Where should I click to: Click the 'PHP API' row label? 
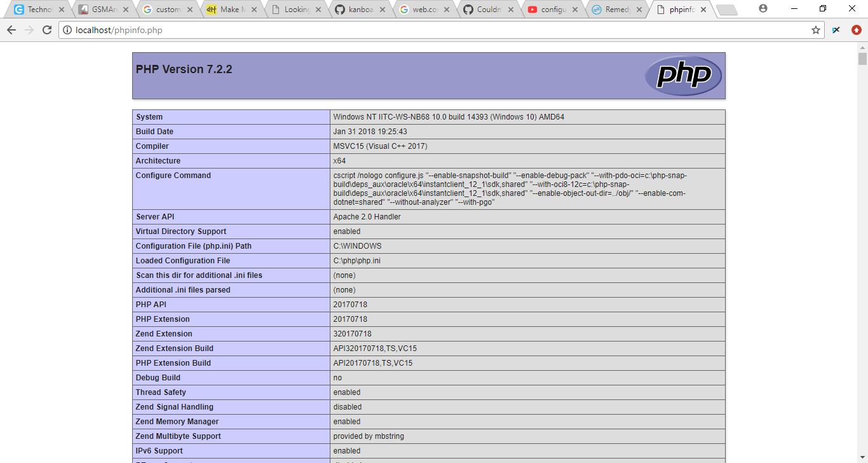(151, 305)
